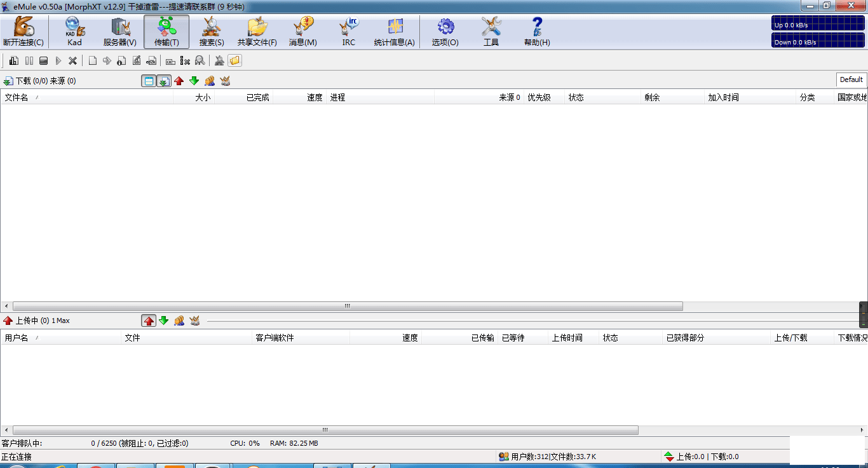Show downloading clients via green arrow in download pane
The image size is (868, 468).
pos(194,81)
